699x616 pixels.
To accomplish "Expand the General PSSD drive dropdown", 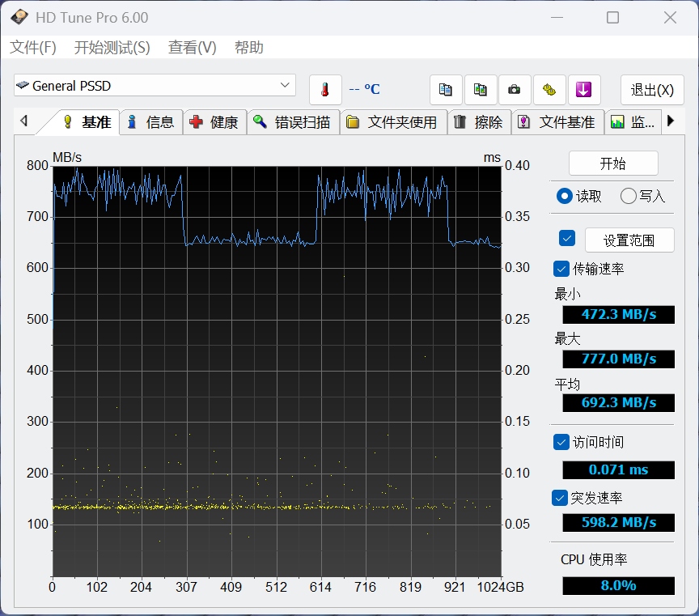I will point(155,85).
